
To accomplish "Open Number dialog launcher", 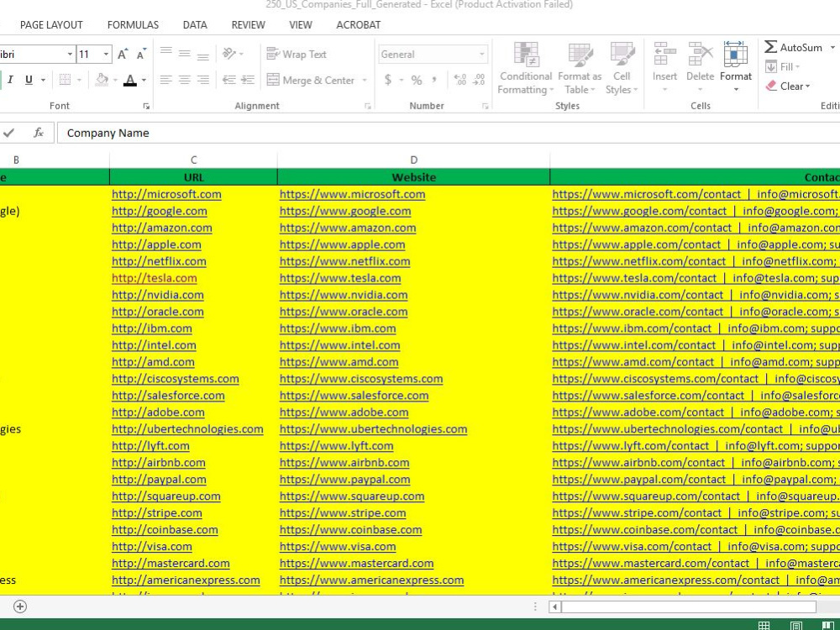I will (x=485, y=106).
